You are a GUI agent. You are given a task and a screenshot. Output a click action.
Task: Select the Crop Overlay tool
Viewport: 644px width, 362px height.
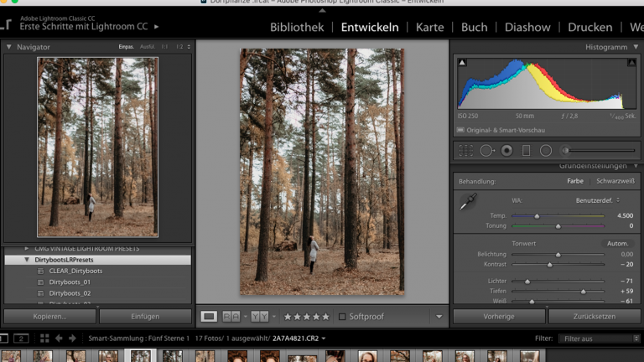[465, 151]
